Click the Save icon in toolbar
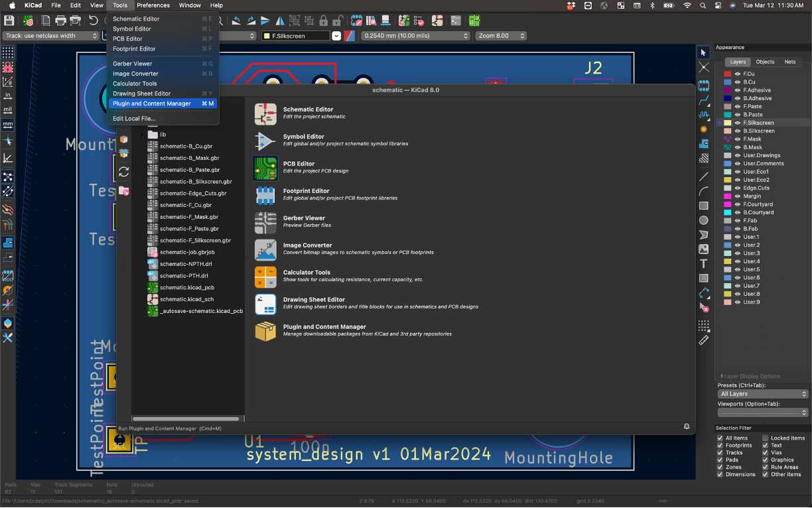This screenshot has height=508, width=812. pyautogui.click(x=9, y=21)
